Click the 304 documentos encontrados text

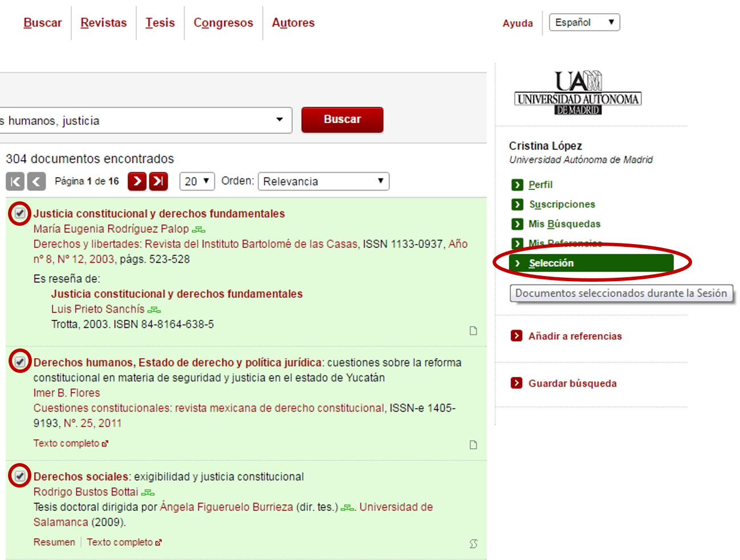(x=90, y=159)
